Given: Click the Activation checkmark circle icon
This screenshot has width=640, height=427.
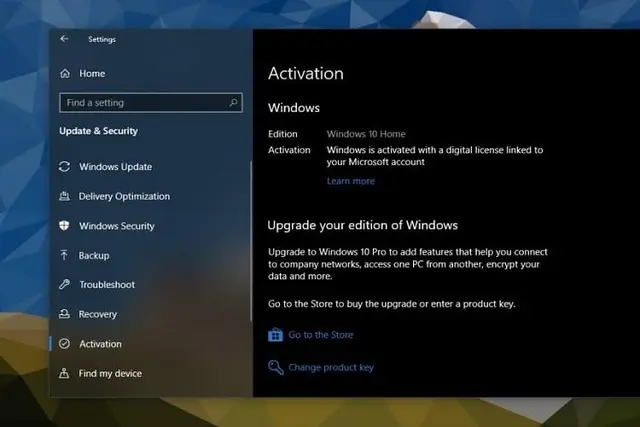Looking at the screenshot, I should [x=64, y=344].
